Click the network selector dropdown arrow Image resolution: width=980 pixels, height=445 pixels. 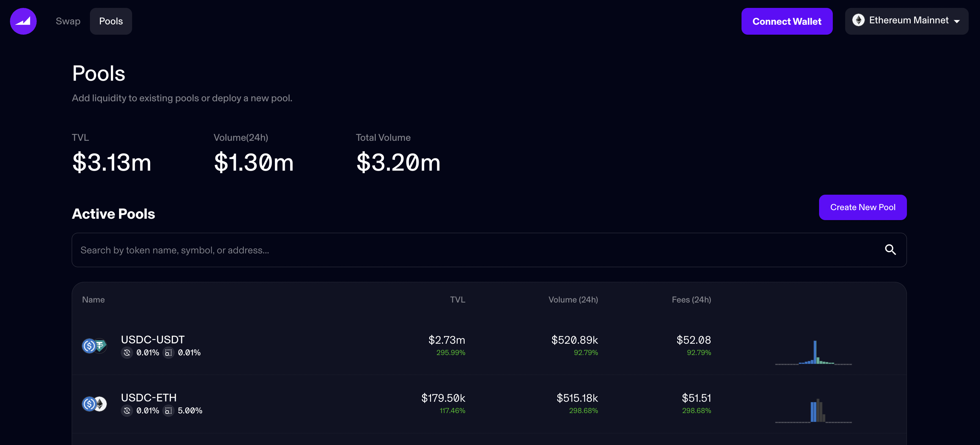(x=956, y=22)
